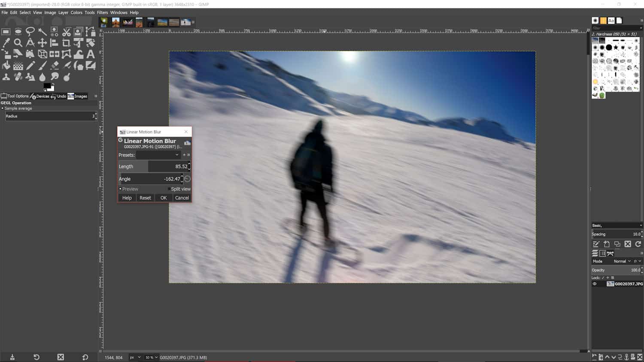Select the Move tool

[x=42, y=42]
